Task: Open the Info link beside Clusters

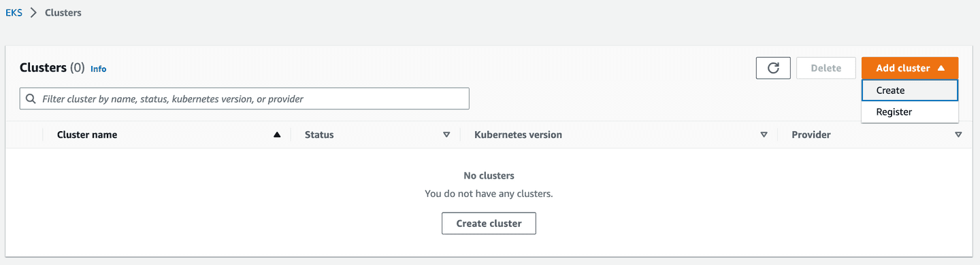Action: click(x=99, y=69)
